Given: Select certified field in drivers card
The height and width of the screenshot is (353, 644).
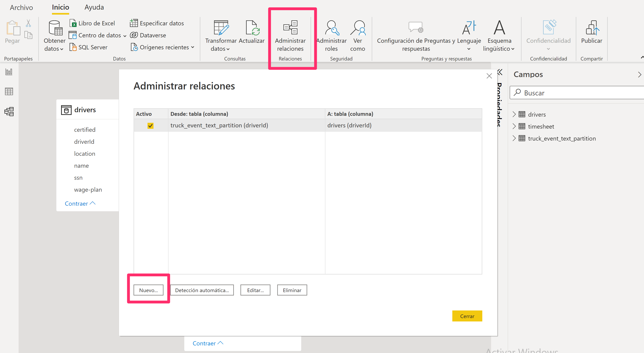Looking at the screenshot, I should tap(85, 130).
